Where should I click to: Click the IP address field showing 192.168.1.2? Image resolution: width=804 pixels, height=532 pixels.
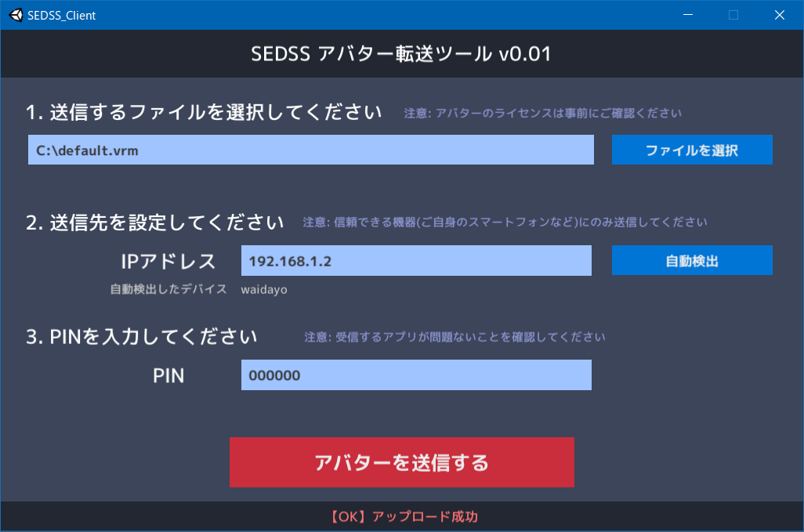pos(416,260)
